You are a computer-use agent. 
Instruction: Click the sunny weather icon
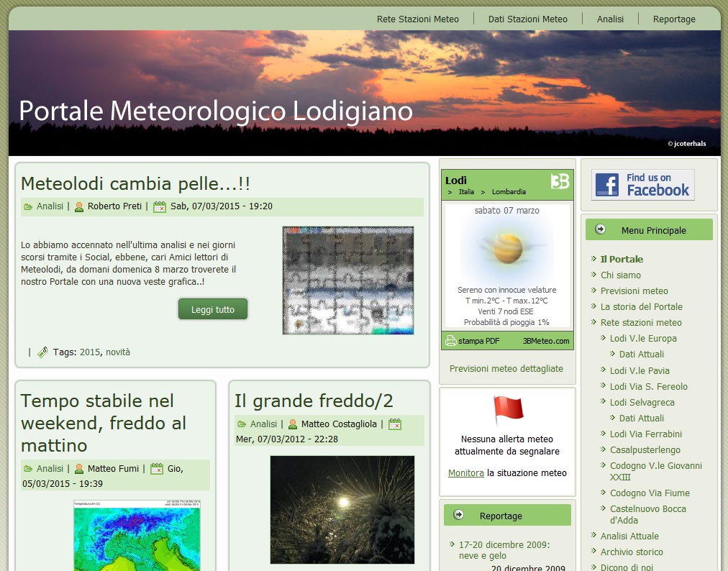507,248
